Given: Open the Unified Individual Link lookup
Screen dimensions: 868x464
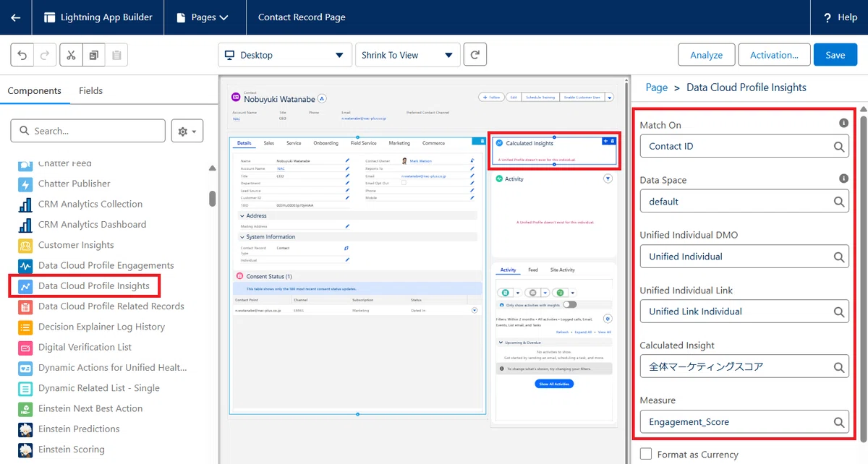Looking at the screenshot, I should 744,312.
